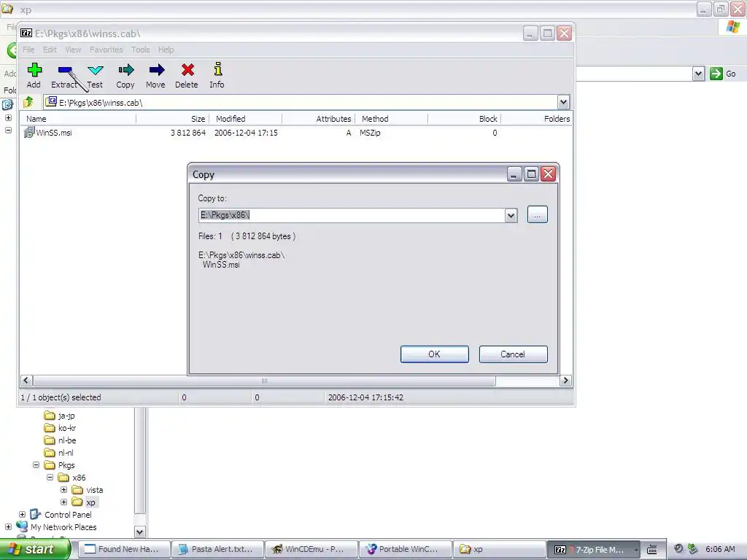Expand the vista folder in tree
Screen dimensions: 747x560
[x=64, y=489]
